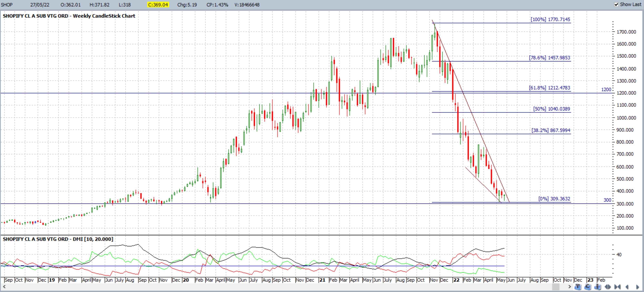Click the compress chart horizontally arrows icon
Image resolution: width=644 pixels, height=292 pixels.
[x=618, y=287]
